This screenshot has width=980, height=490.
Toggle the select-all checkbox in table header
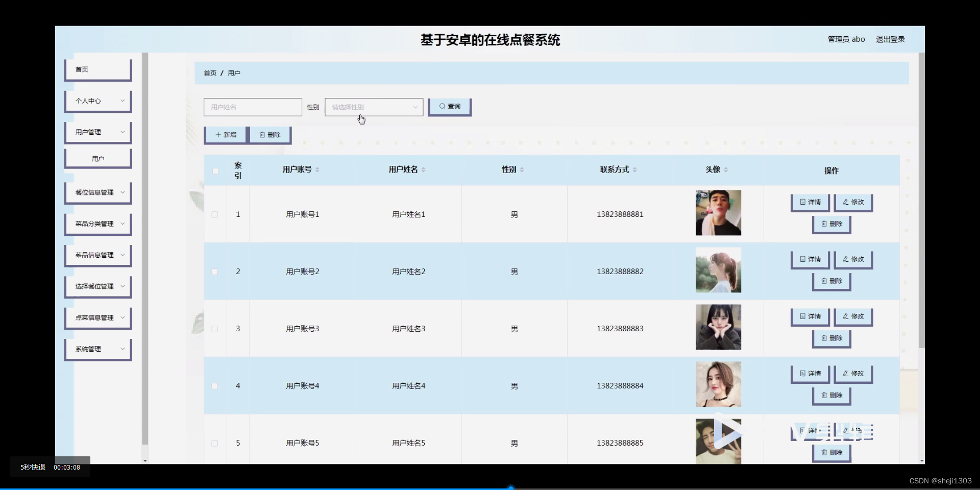tap(215, 170)
